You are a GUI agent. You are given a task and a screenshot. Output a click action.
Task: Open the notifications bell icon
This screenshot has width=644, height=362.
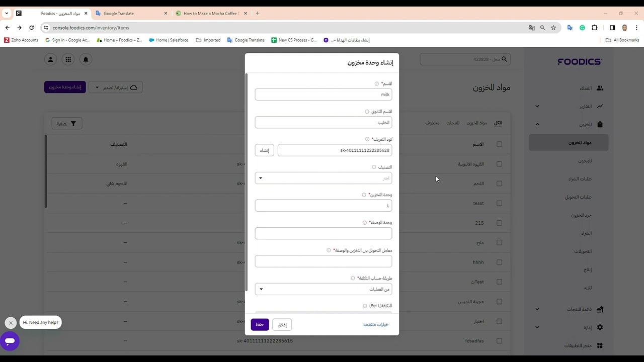click(86, 59)
